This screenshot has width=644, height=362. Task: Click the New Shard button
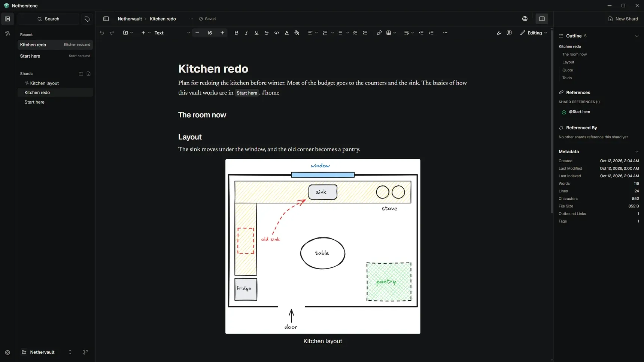623,19
